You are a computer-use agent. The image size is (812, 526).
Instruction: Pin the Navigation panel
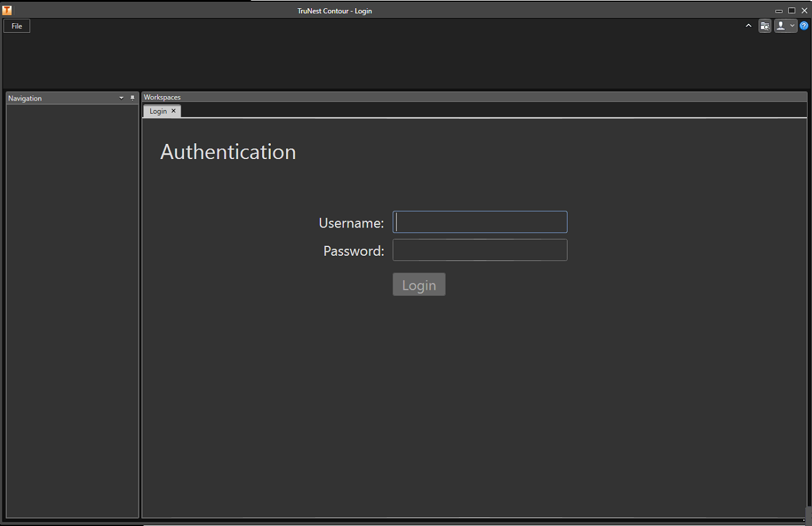click(x=132, y=98)
